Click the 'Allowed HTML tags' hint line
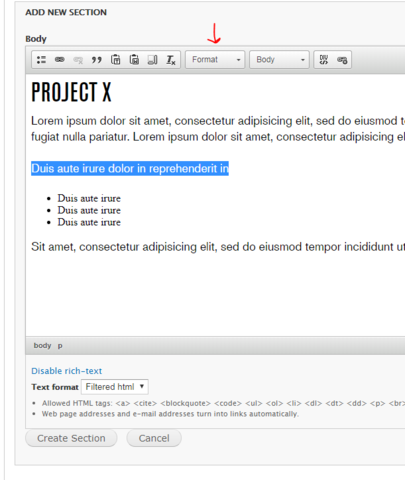Image resolution: width=405 pixels, height=480 pixels. tap(223, 403)
